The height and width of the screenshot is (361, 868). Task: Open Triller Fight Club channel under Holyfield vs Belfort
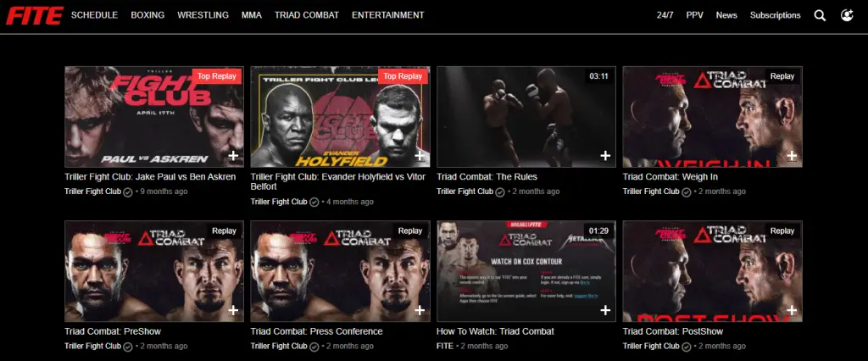click(x=278, y=202)
